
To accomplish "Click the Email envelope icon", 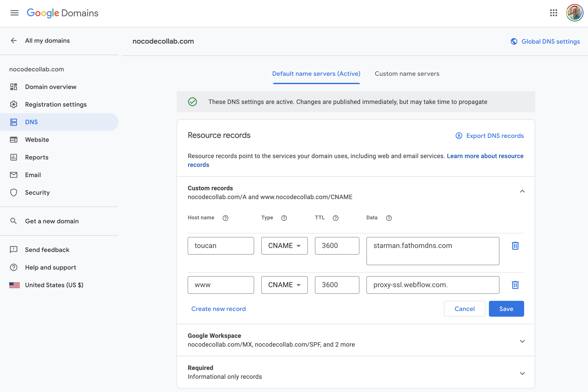I will (x=13, y=175).
